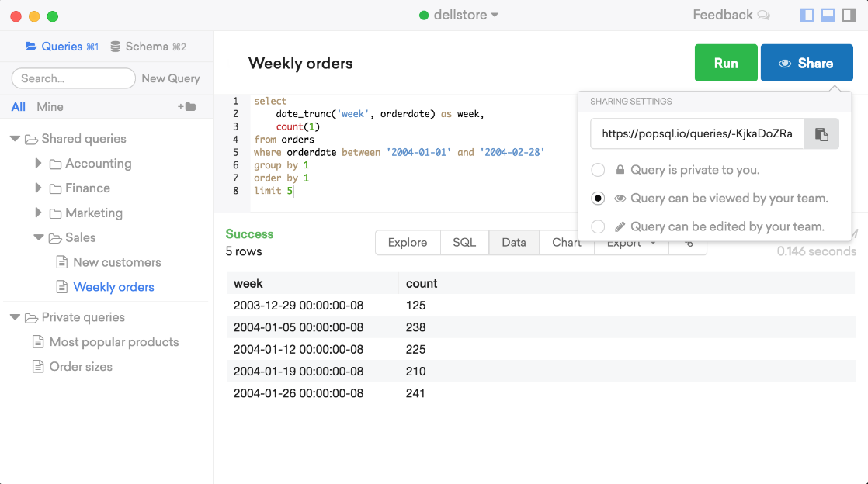This screenshot has height=484, width=868.
Task: Open the Share settings
Action: point(807,62)
